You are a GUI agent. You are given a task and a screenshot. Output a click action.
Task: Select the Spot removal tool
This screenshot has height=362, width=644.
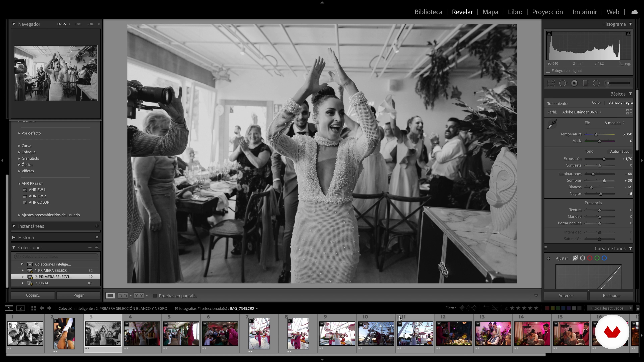(x=563, y=83)
